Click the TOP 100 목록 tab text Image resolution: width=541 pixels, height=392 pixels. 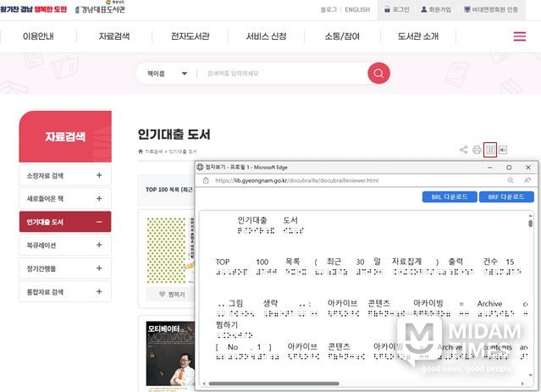tap(169, 190)
